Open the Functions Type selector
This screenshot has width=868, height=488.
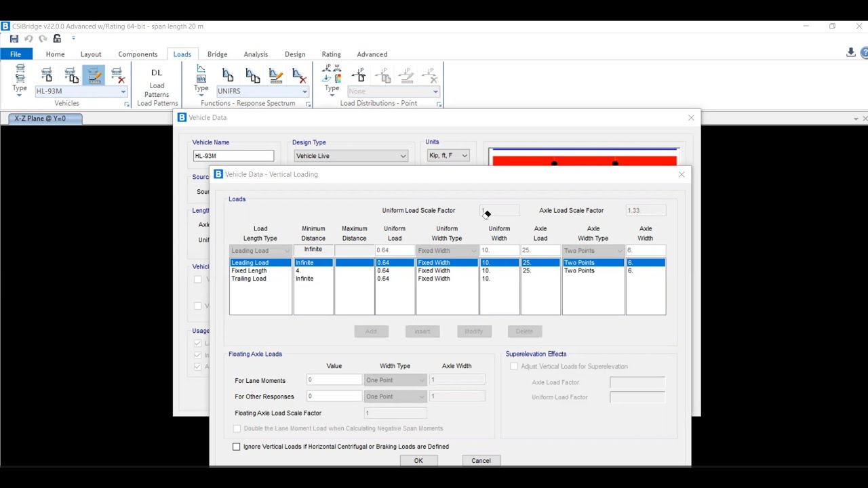[201, 80]
